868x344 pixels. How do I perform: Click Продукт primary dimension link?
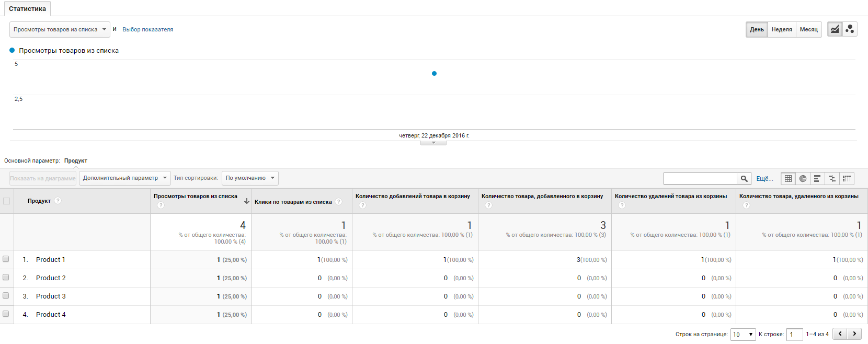coord(76,160)
